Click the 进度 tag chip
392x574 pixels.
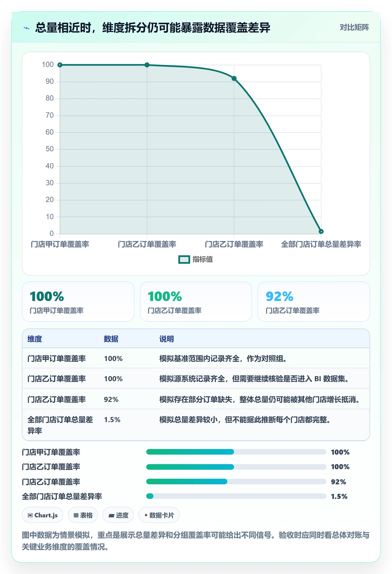click(x=118, y=515)
